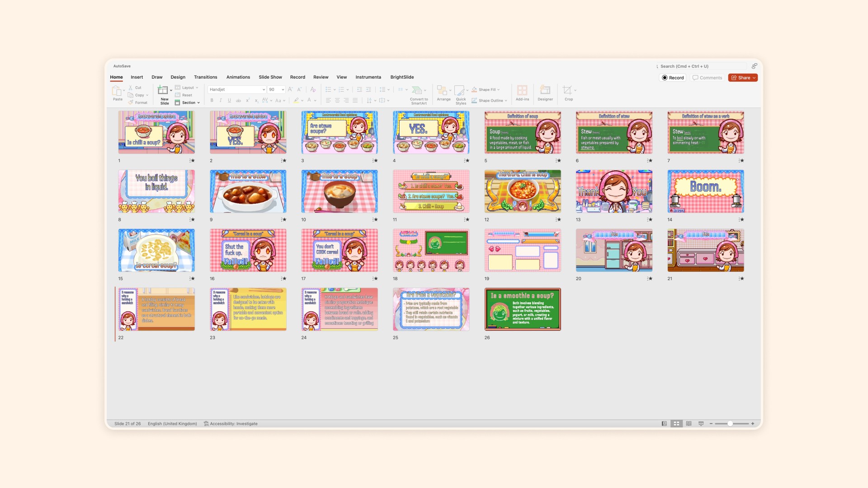868x488 pixels.
Task: Toggle Underline formatting
Action: [x=229, y=100]
